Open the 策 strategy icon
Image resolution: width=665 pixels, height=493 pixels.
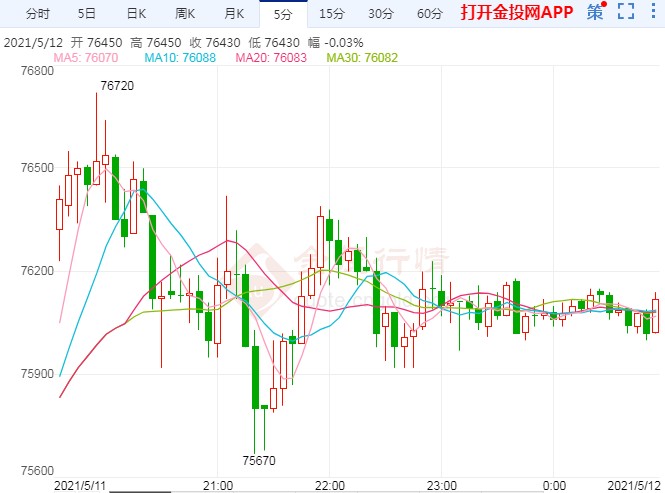pos(596,13)
